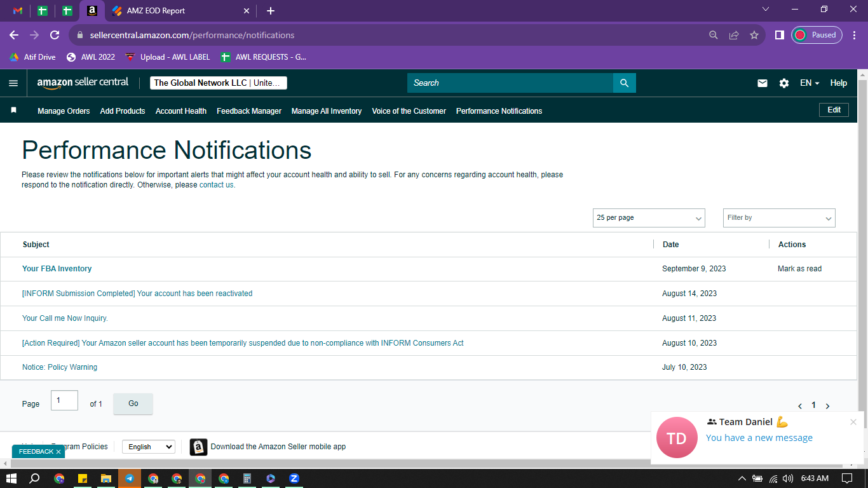This screenshot has width=868, height=488.
Task: Open Feedback Manager menu item
Action: [249, 111]
